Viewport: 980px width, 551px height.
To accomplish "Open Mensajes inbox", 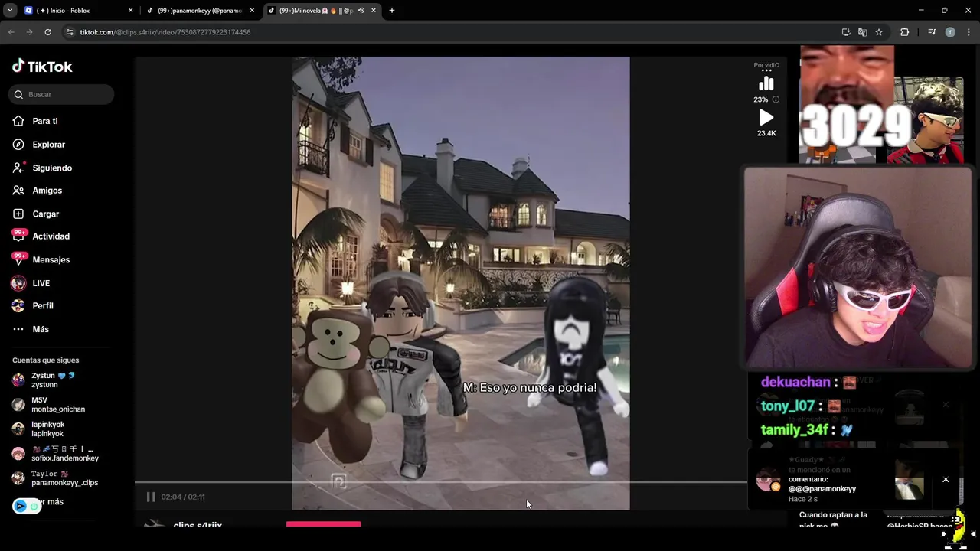I will (51, 260).
